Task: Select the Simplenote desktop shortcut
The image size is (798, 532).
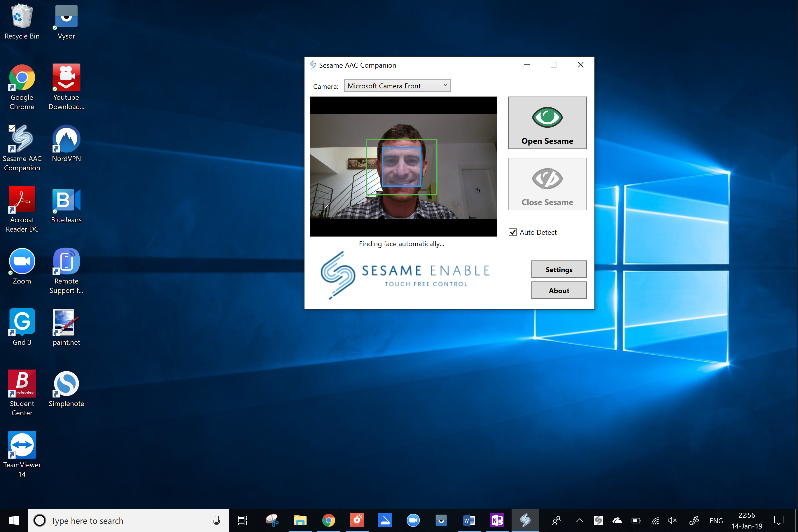Action: tap(66, 389)
